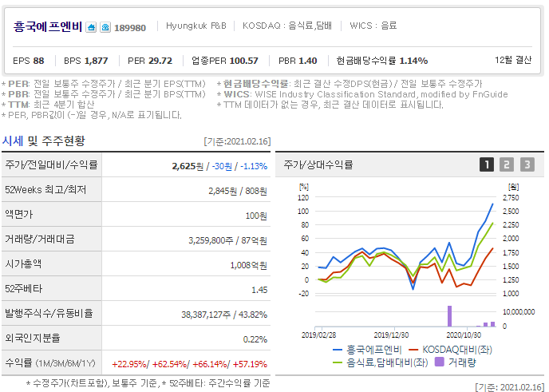Select the 38,387,127주 / 43.82% value
The image size is (549, 392).
(x=224, y=315)
